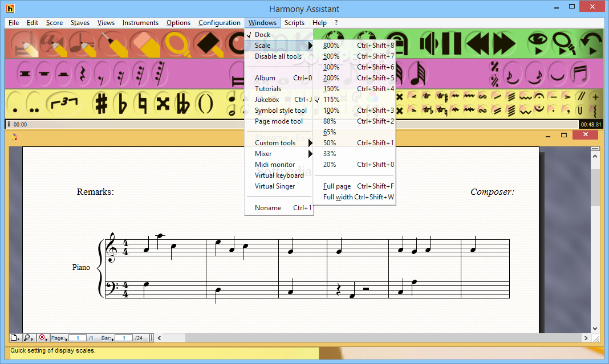
Task: Add the accent mark ornament
Action: tap(567, 96)
